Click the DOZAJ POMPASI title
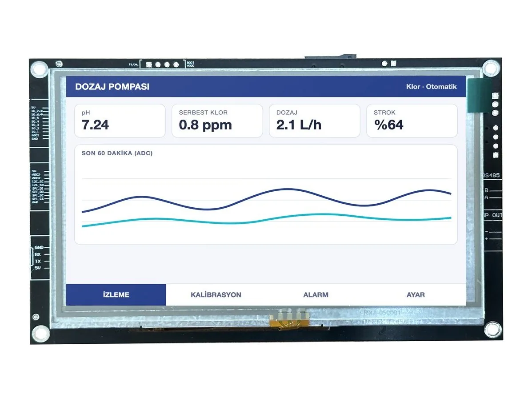 (112, 87)
